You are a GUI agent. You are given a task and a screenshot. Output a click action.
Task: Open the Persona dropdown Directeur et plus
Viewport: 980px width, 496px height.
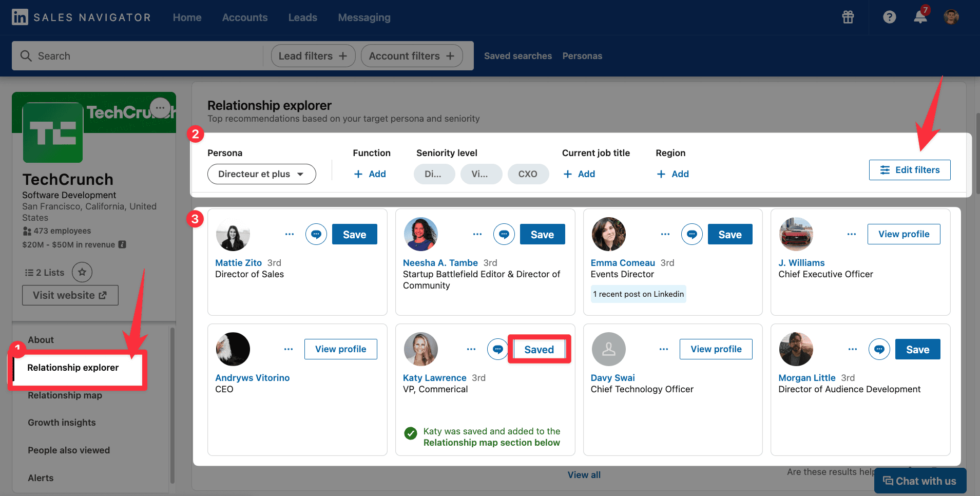pyautogui.click(x=262, y=174)
